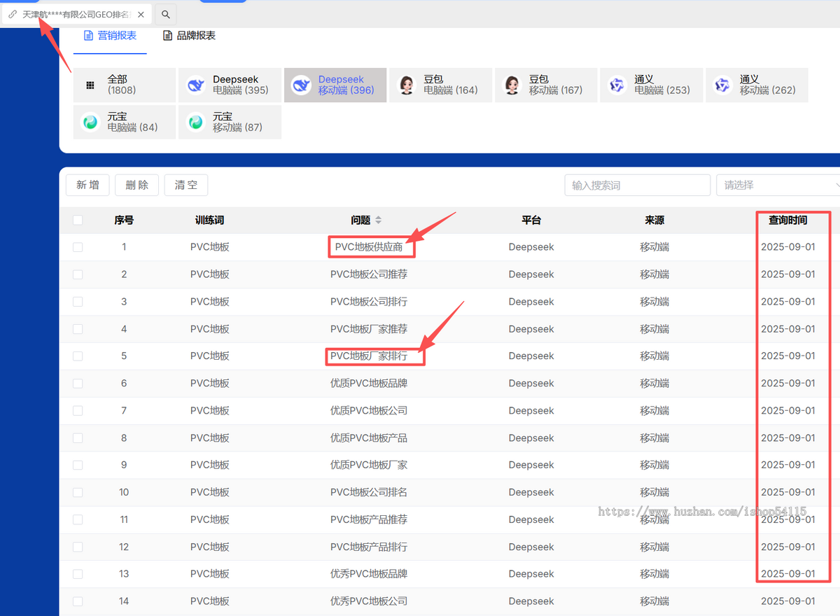The width and height of the screenshot is (840, 616).
Task: Check the checkbox for row 6 优质PVC地板品牌
Action: [x=78, y=384]
